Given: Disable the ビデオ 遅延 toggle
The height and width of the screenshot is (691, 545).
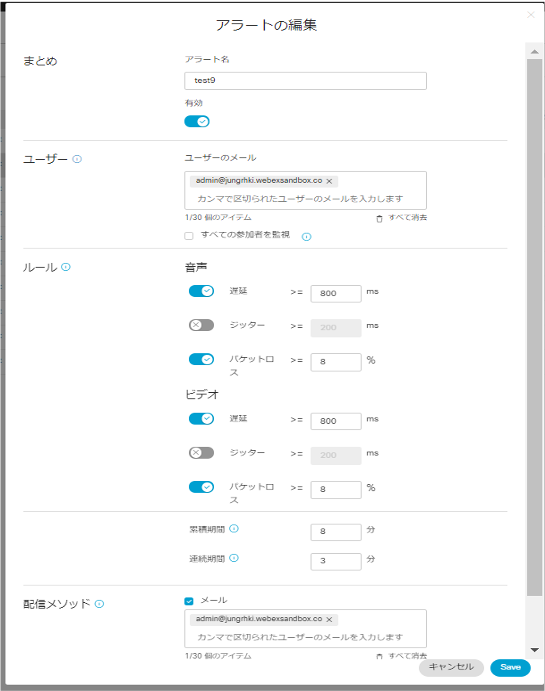Looking at the screenshot, I should click(201, 419).
